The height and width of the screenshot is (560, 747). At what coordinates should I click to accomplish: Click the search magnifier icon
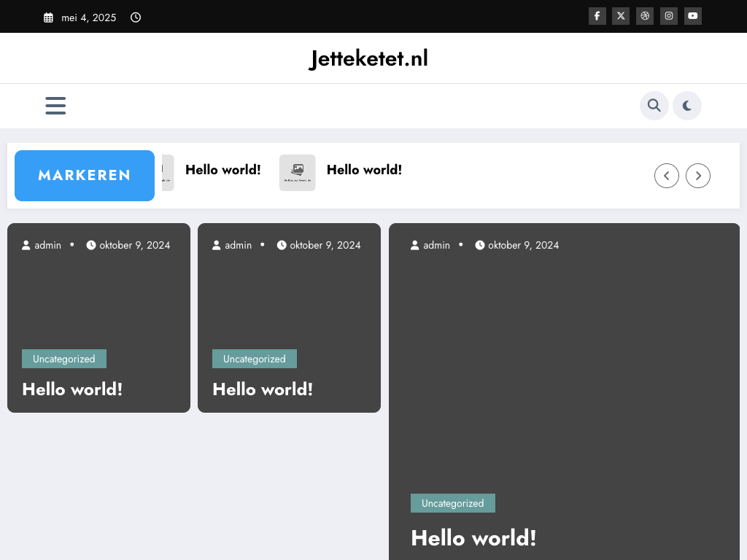pos(654,106)
